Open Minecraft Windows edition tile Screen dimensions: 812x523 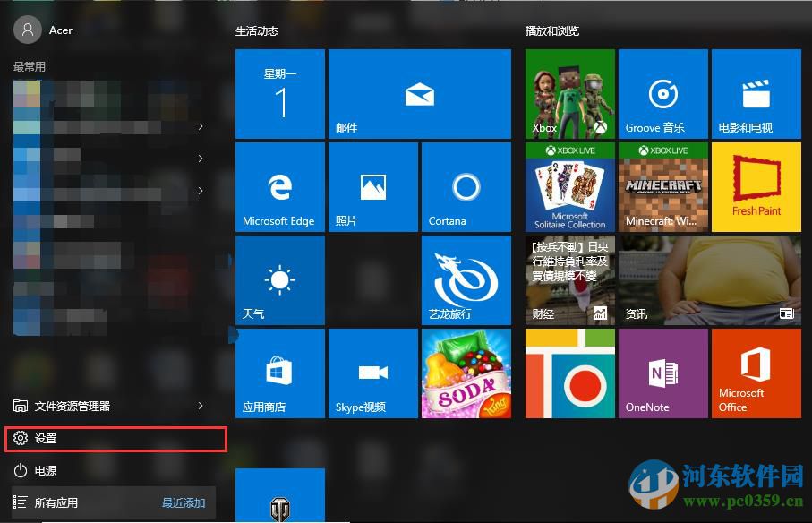[662, 186]
